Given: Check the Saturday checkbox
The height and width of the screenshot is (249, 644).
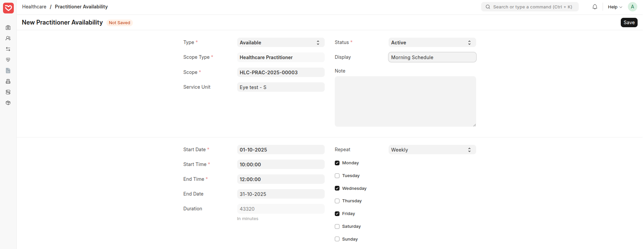Looking at the screenshot, I should point(337,226).
